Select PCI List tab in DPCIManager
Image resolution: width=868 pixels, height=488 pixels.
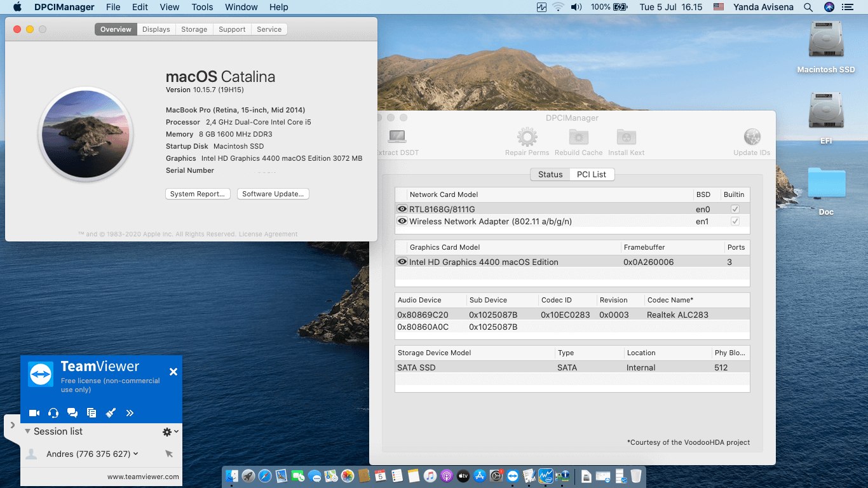592,174
